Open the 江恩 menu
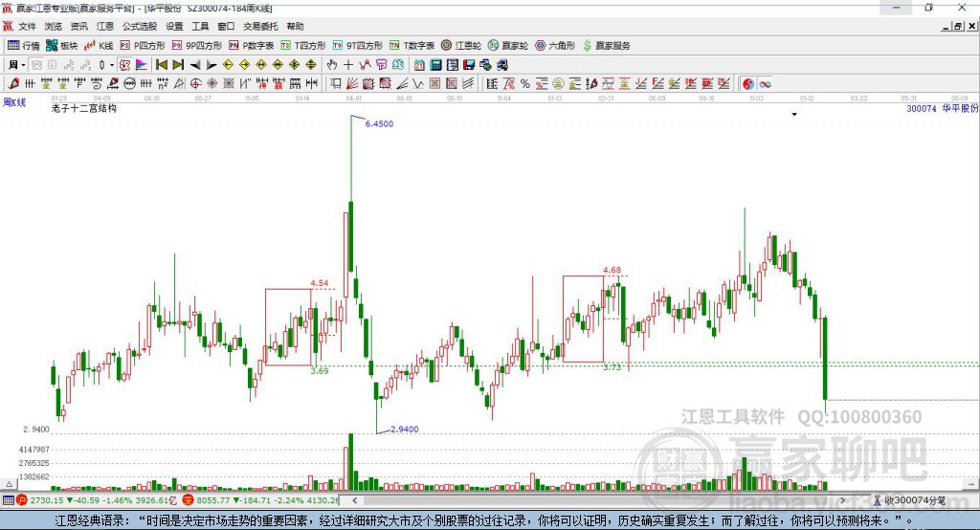 (105, 26)
